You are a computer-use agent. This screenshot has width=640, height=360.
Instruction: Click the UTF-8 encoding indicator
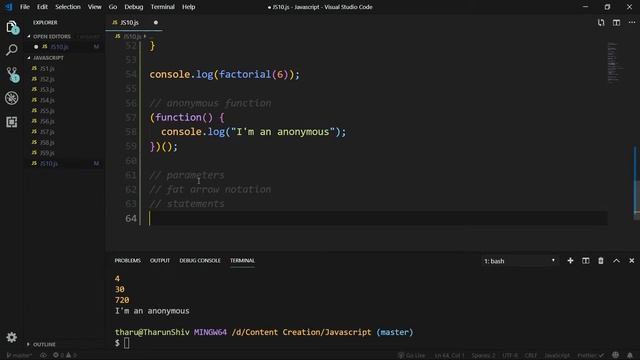[510, 356]
